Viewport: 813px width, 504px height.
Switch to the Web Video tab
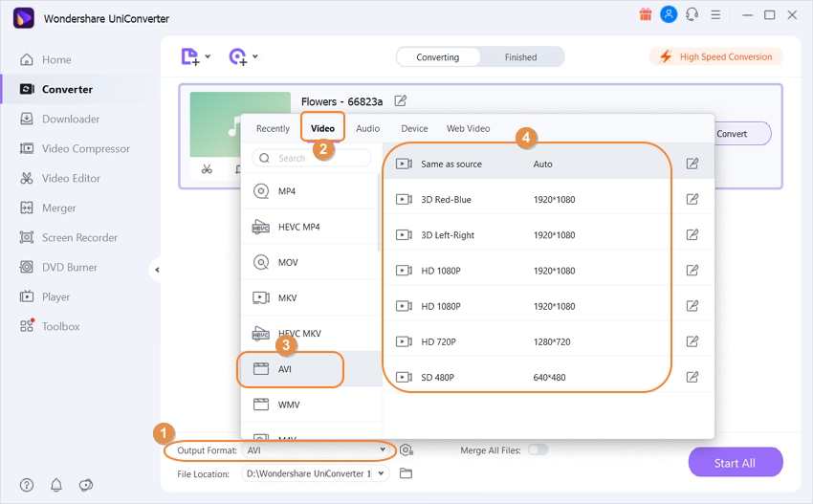468,128
